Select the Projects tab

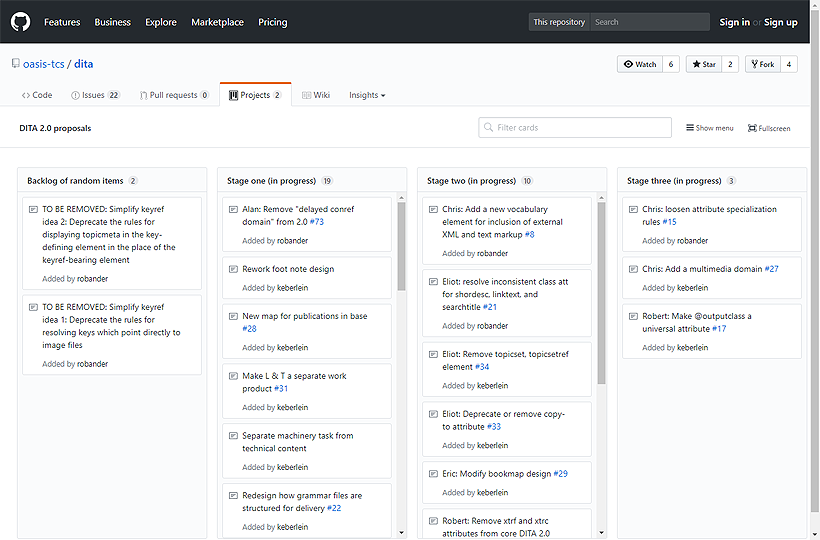[x=255, y=95]
